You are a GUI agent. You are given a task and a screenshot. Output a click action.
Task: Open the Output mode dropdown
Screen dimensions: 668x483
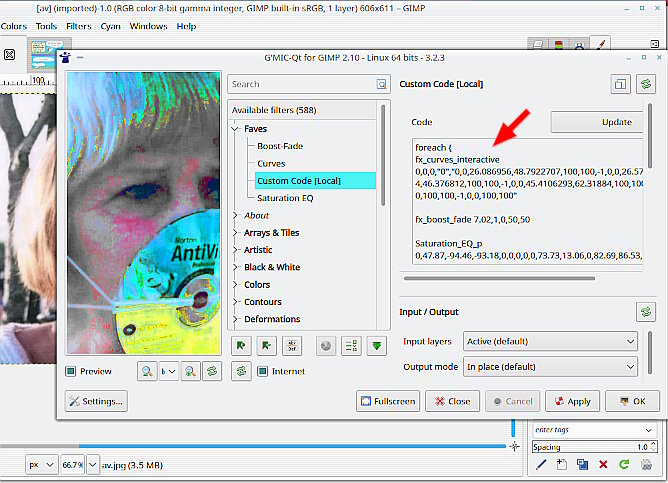click(x=550, y=367)
